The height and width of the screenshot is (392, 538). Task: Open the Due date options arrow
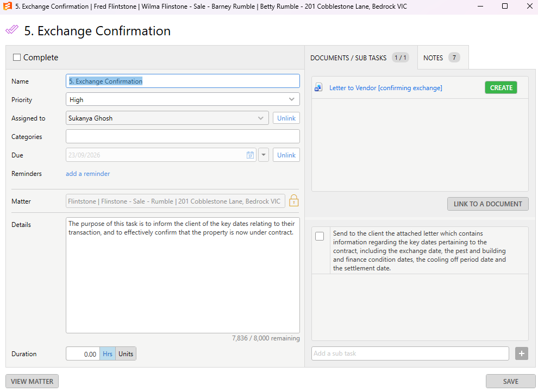(x=264, y=155)
